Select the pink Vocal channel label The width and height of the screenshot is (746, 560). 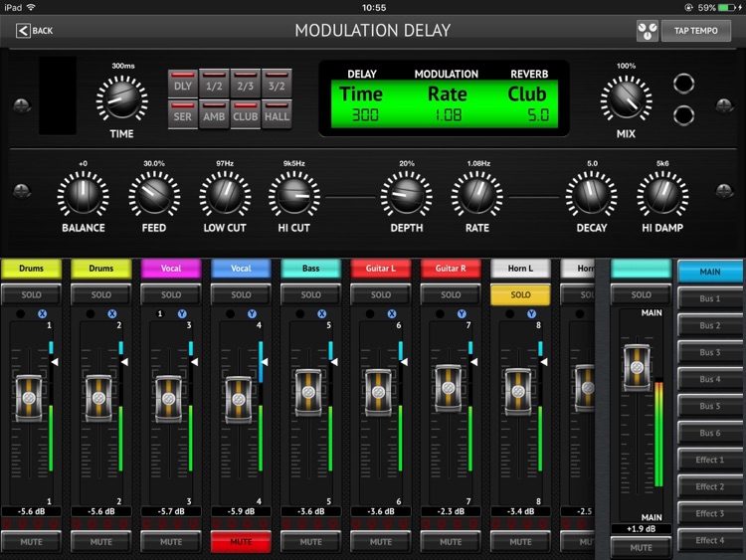pos(171,269)
